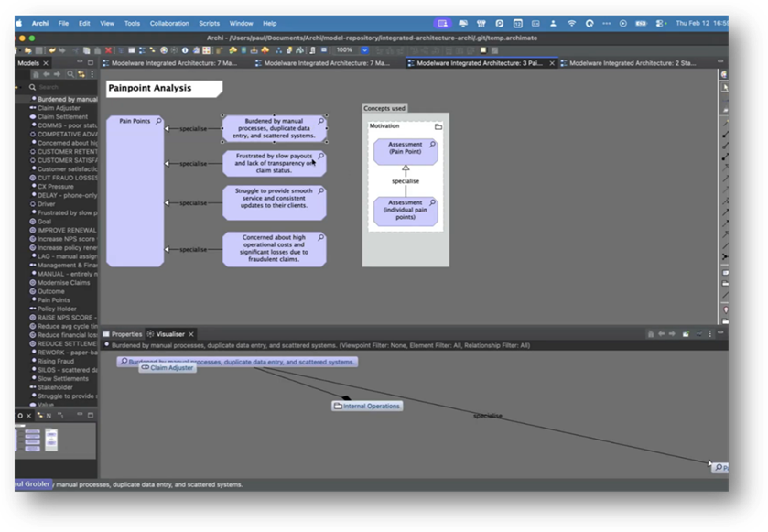Click the 'Painpoint Analysis' title note
The width and height of the screenshot is (768, 532).
click(164, 88)
